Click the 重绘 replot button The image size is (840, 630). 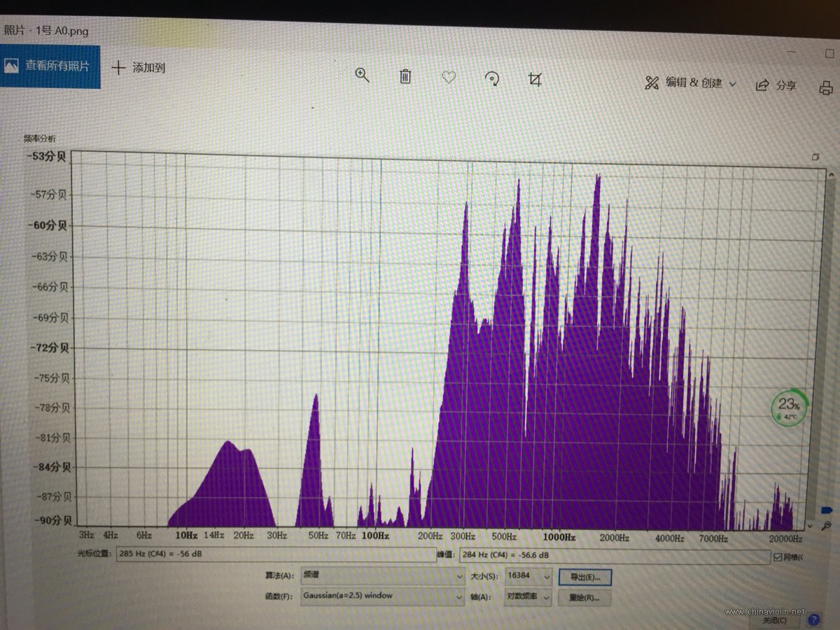[x=585, y=598]
